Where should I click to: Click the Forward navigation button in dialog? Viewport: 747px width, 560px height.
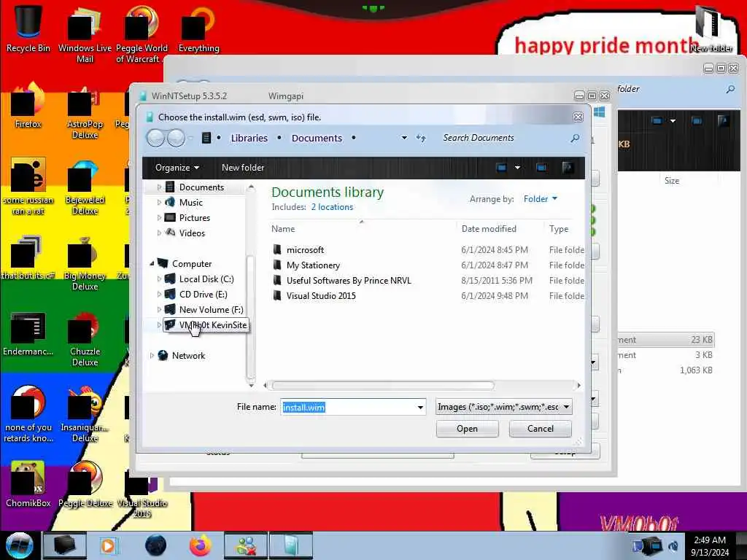177,138
